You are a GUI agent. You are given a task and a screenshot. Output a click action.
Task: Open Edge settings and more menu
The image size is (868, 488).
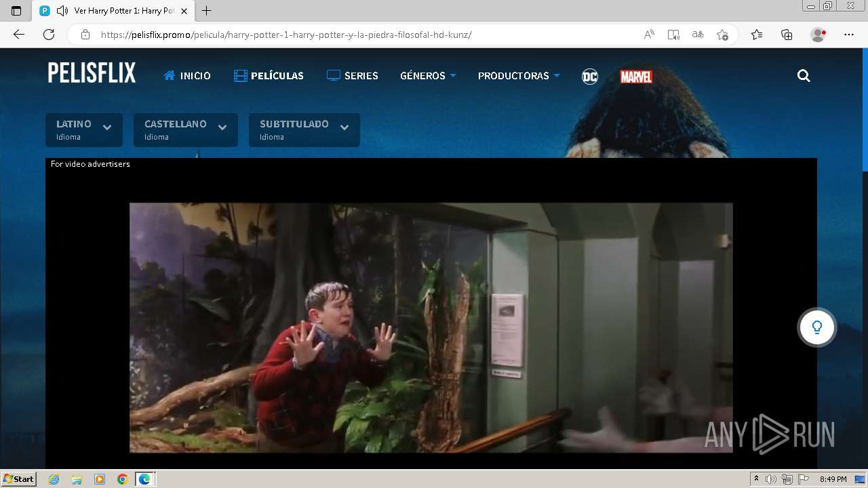click(x=849, y=35)
